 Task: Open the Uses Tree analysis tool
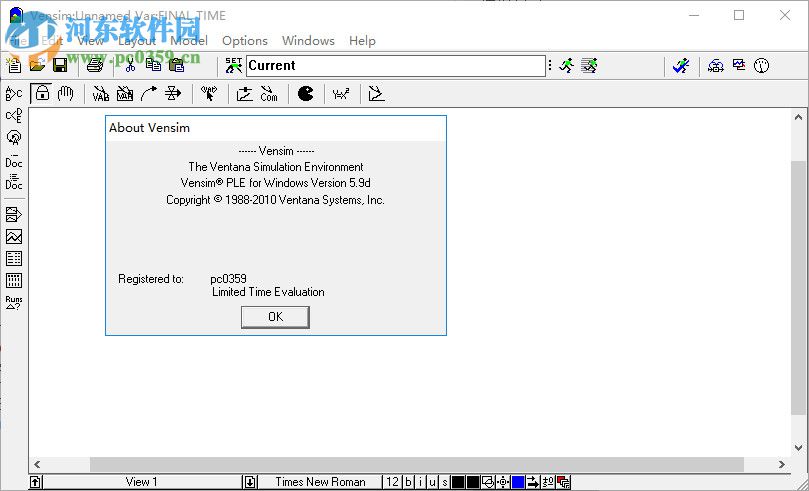14,116
